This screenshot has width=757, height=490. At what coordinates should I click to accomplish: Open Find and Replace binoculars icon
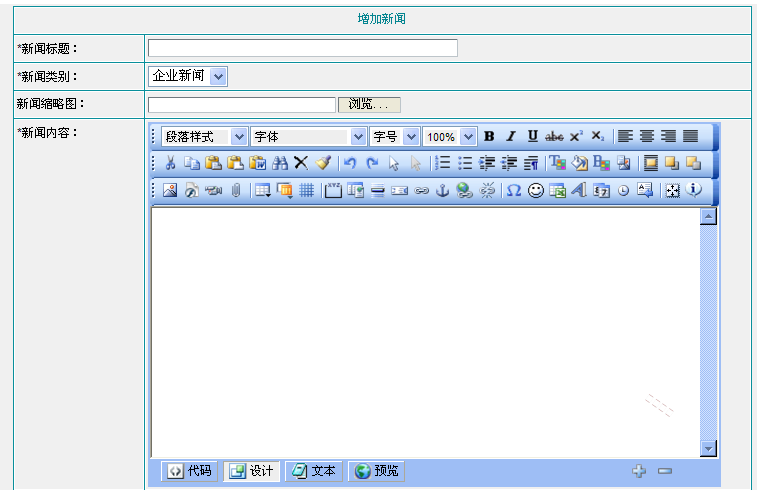[280, 163]
